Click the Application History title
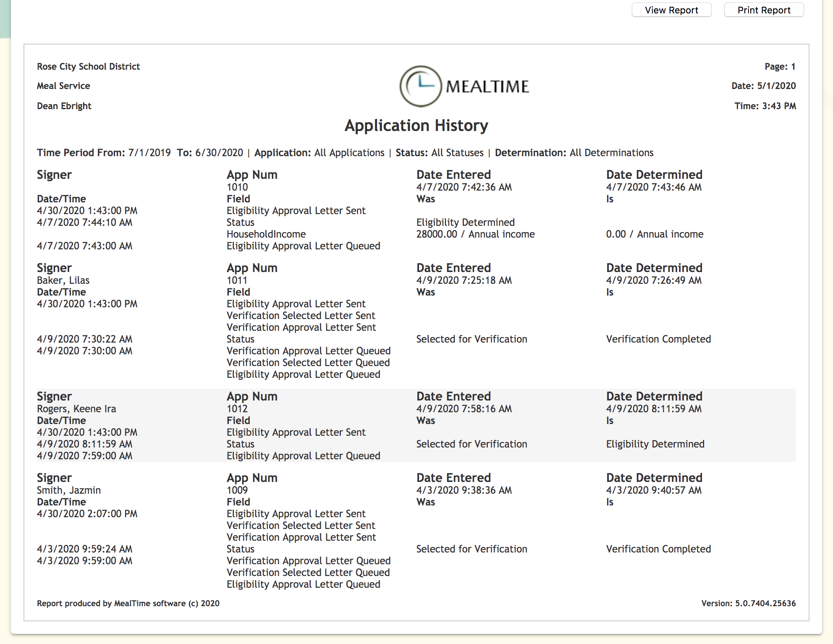Image resolution: width=833 pixels, height=644 pixels. pos(416,126)
